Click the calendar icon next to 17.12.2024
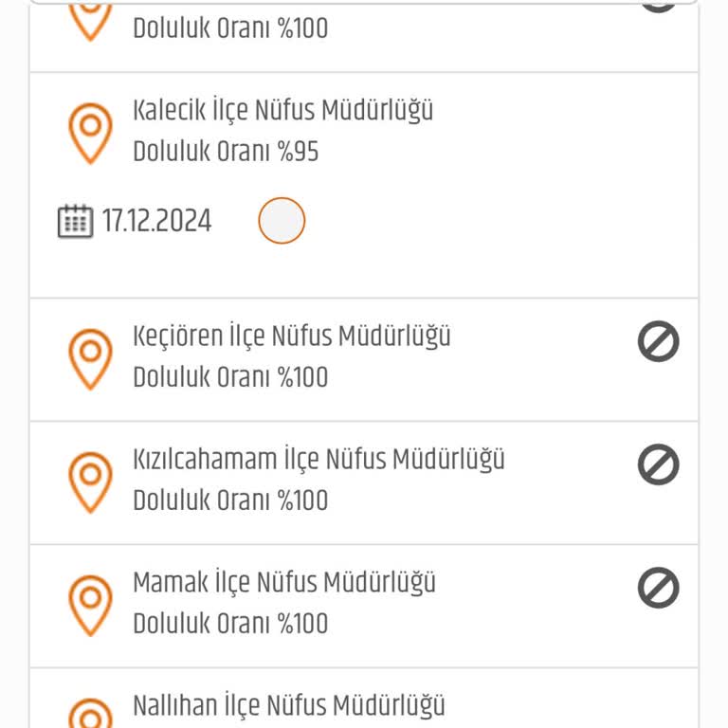Viewport: 728px width, 728px height. pos(75,222)
